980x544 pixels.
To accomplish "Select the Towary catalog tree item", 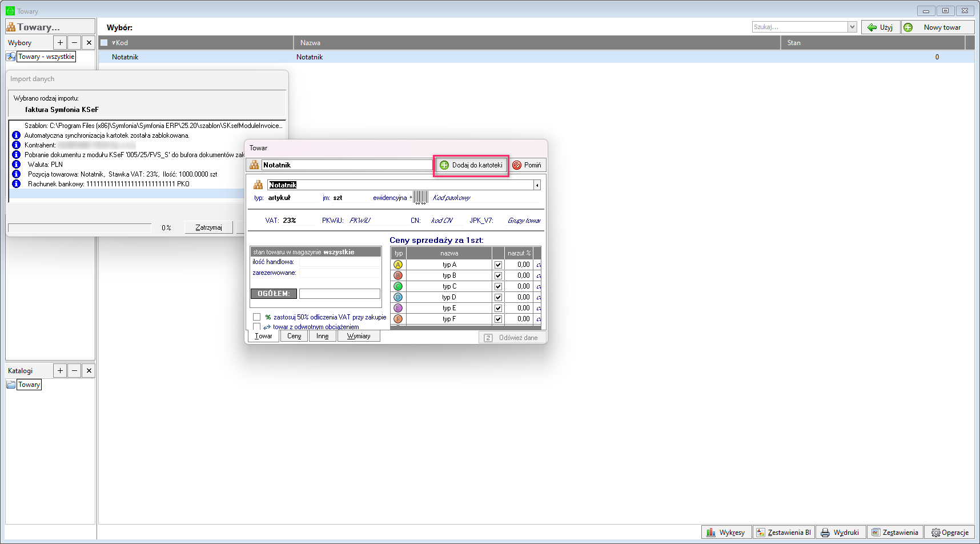I will pyautogui.click(x=29, y=385).
